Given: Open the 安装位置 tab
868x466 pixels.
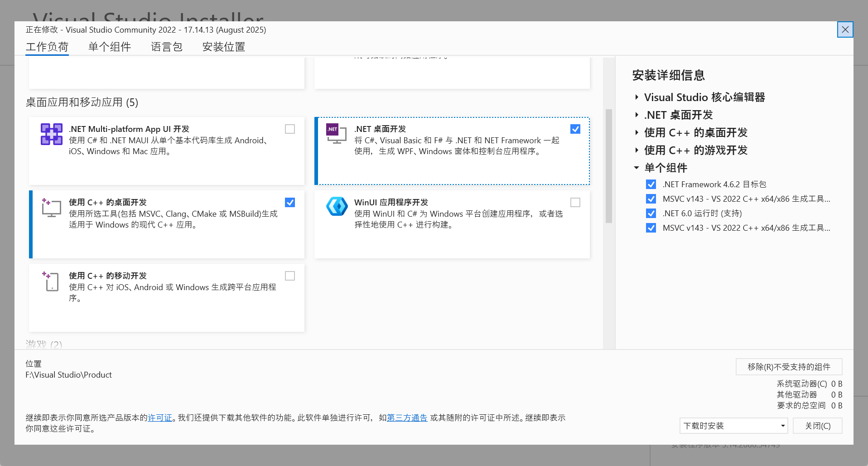Looking at the screenshot, I should tap(223, 47).
